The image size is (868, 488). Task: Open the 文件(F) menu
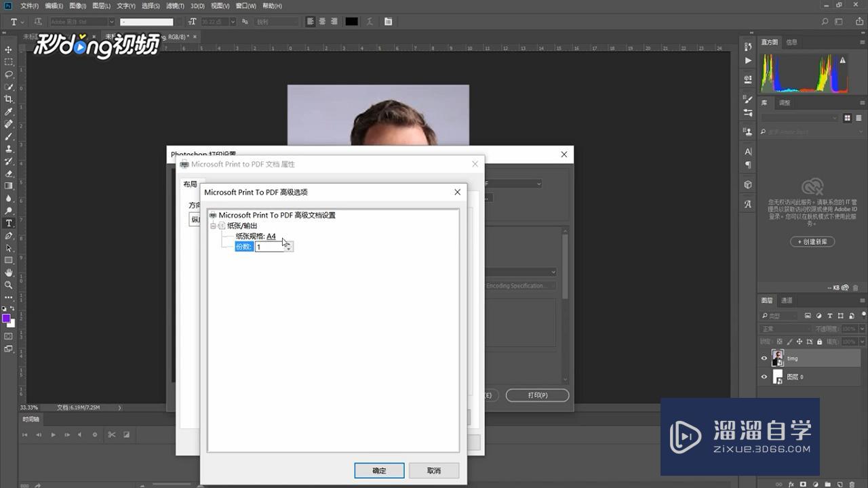point(29,6)
